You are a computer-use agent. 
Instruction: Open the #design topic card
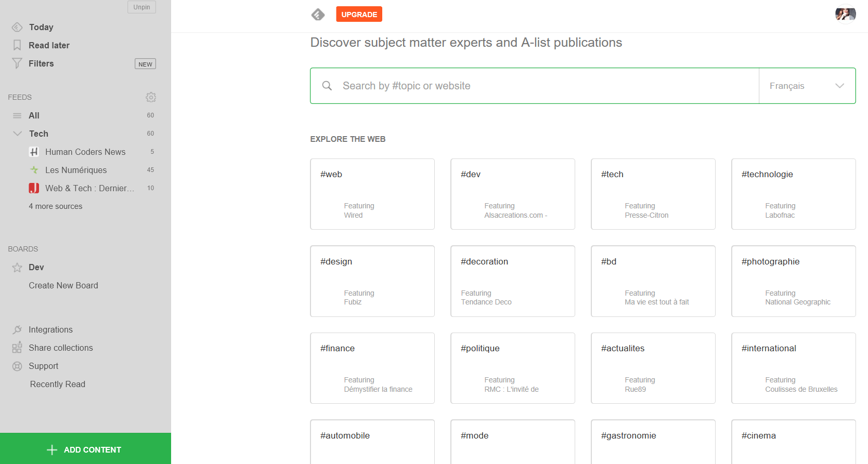372,281
